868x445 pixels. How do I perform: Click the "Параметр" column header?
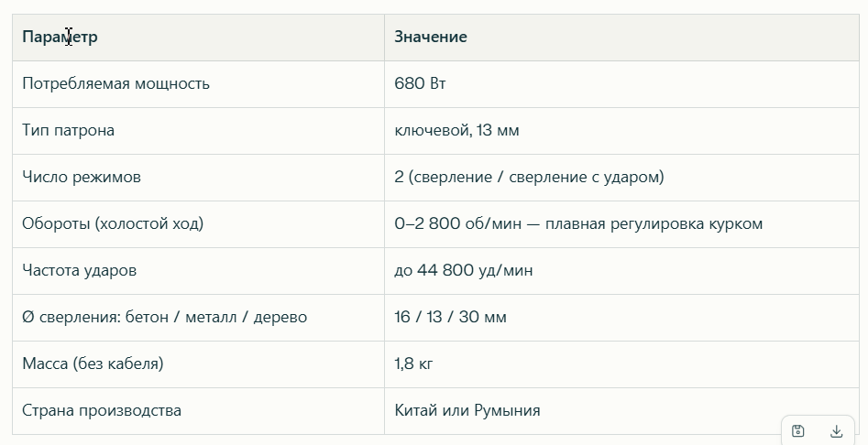[x=60, y=38]
